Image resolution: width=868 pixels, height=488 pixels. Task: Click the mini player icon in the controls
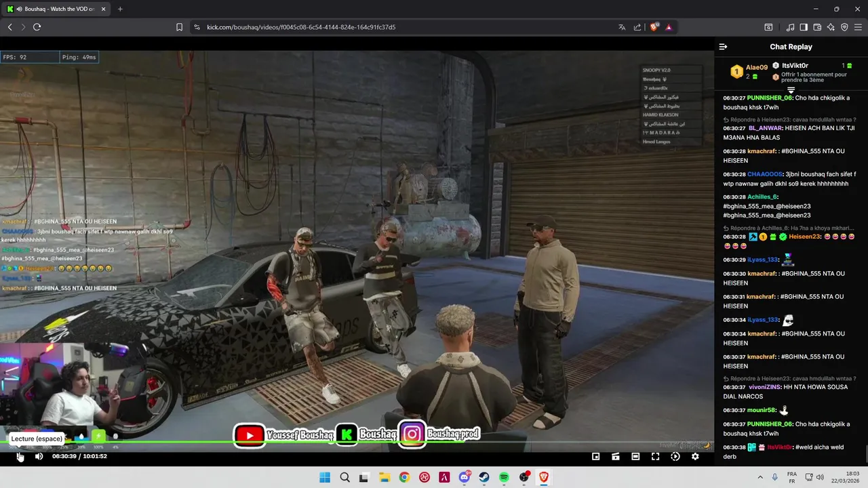click(596, 456)
